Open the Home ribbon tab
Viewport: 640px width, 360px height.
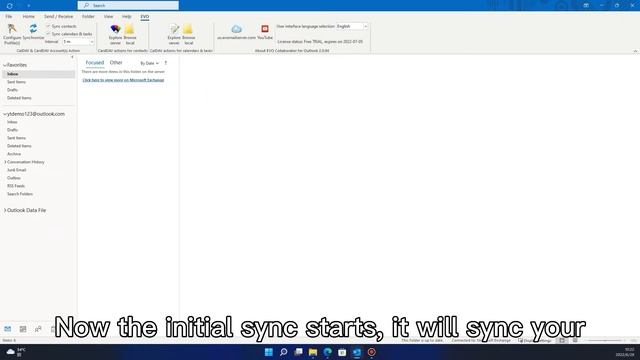(x=29, y=16)
